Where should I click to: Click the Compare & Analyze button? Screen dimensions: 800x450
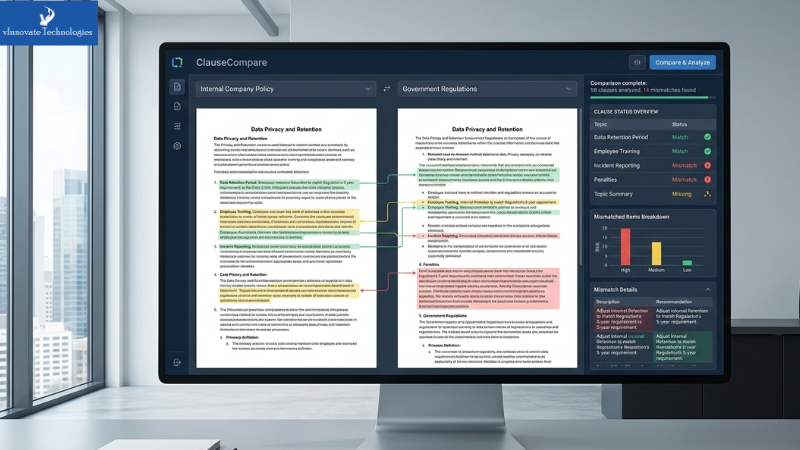click(x=682, y=62)
